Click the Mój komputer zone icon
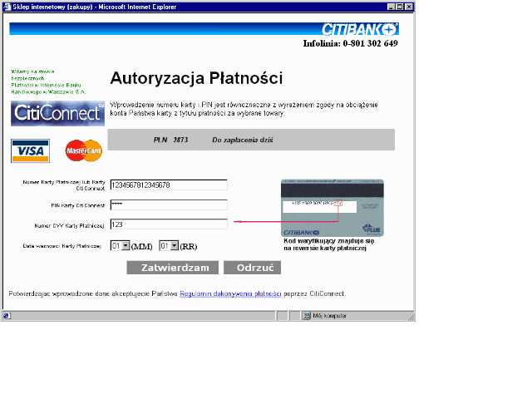 point(307,316)
